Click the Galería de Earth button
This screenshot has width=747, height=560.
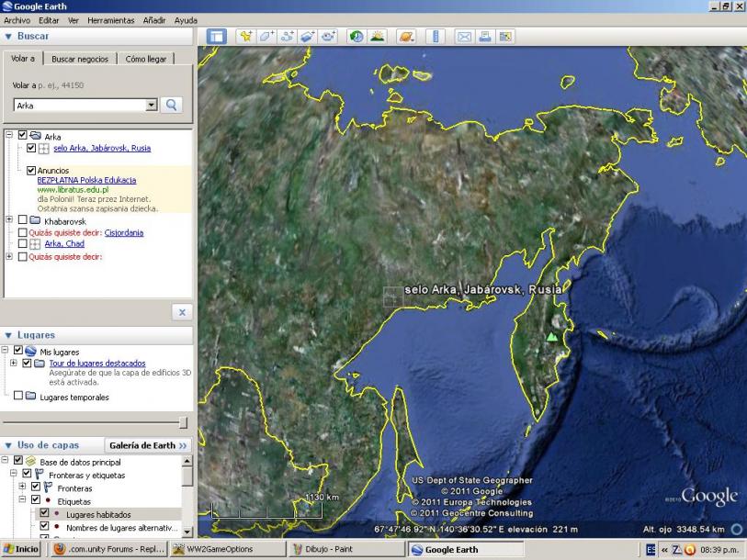147,445
